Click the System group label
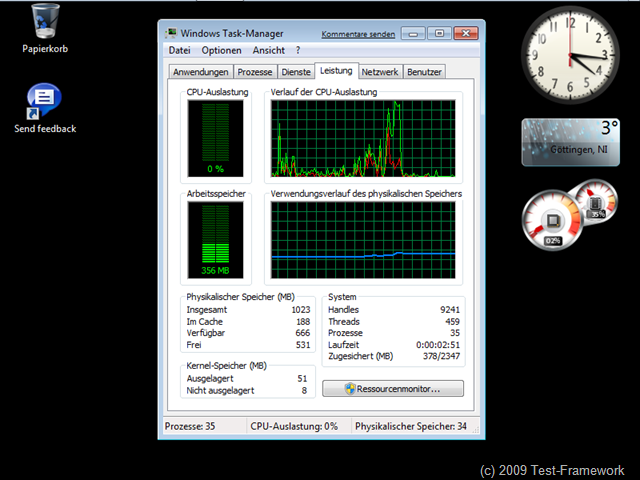 pyautogui.click(x=342, y=297)
